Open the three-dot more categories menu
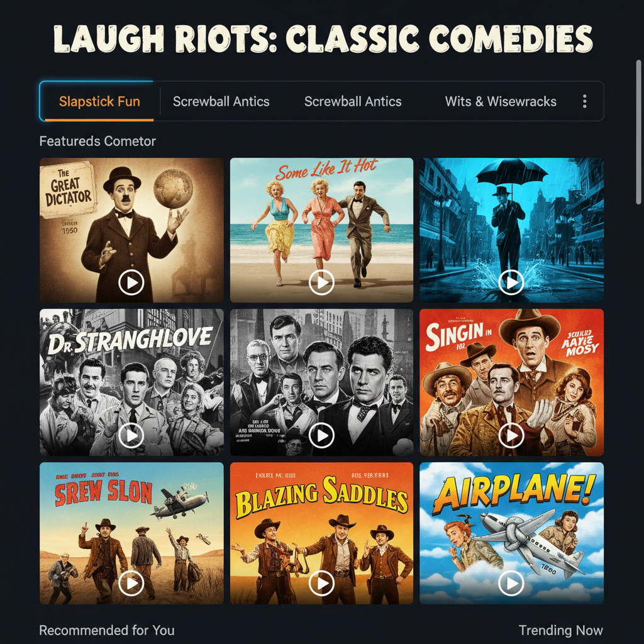 click(x=584, y=101)
